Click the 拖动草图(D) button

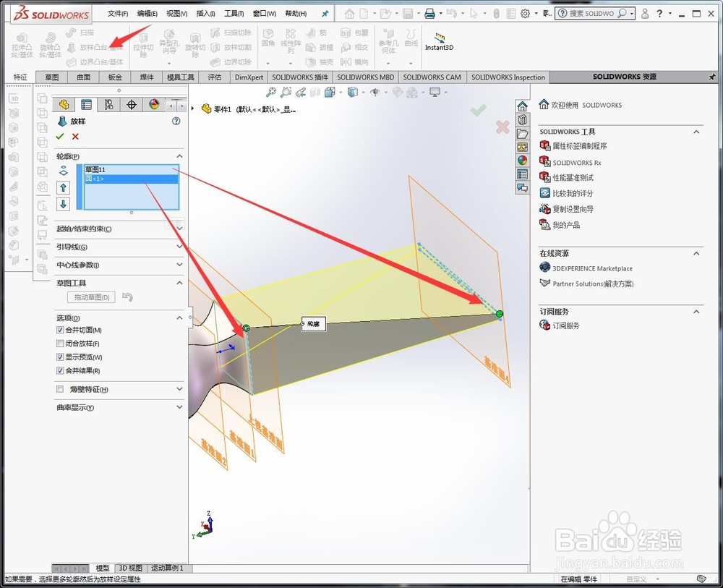point(92,297)
